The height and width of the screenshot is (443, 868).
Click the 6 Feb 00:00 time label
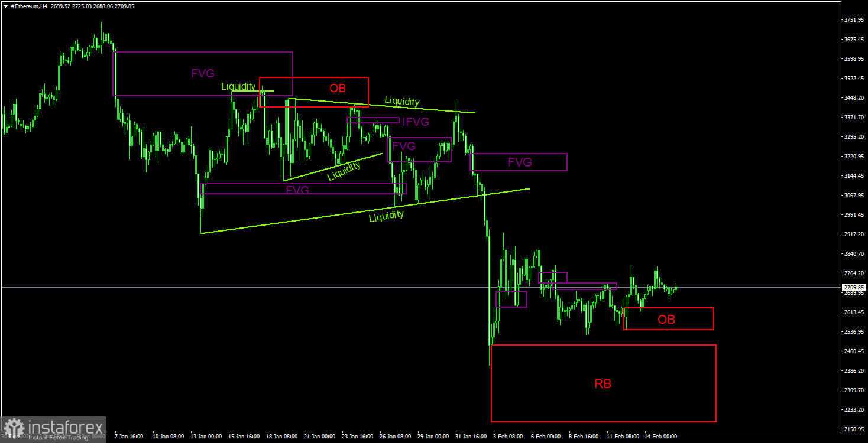pos(546,437)
